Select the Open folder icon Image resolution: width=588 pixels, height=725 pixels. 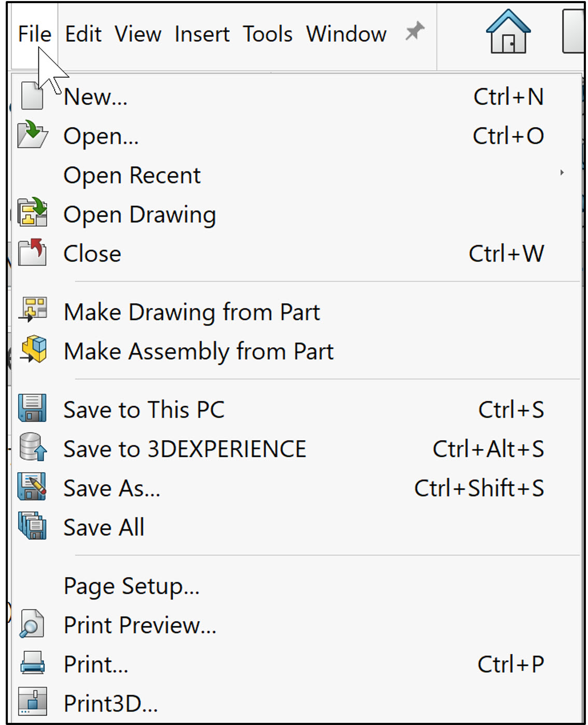coord(32,135)
